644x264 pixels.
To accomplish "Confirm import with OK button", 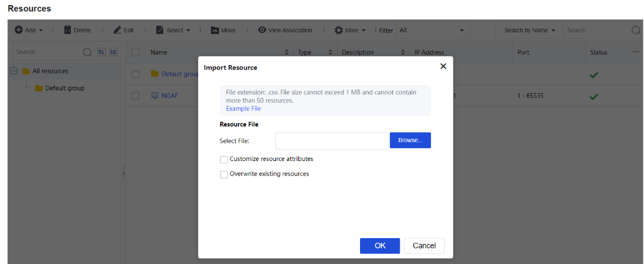I will tap(380, 246).
